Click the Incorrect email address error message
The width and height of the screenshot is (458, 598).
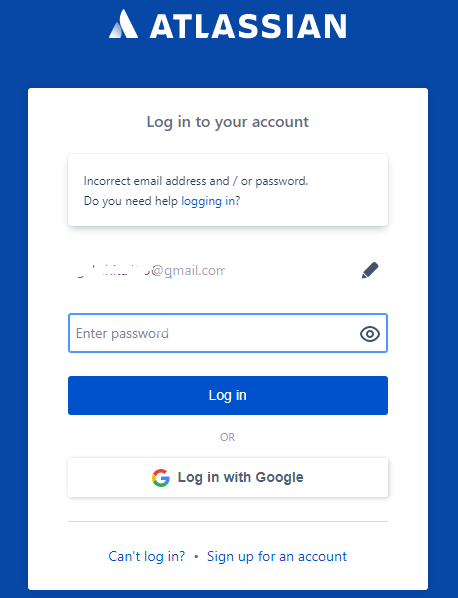[196, 181]
